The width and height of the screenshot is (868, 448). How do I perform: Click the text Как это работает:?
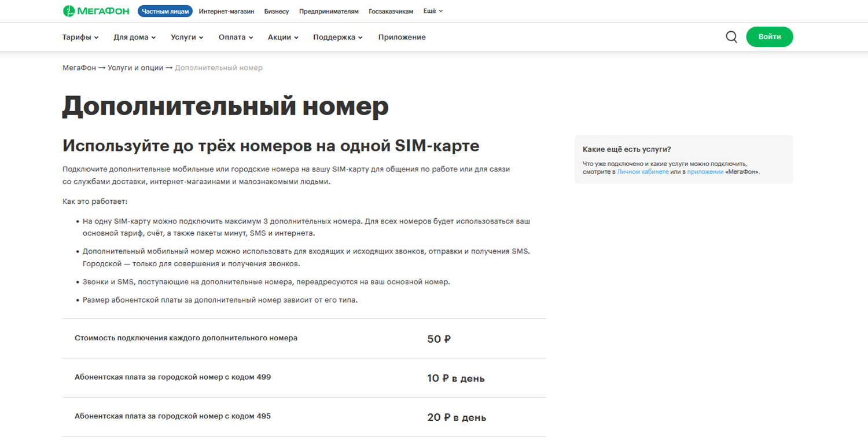click(x=95, y=201)
